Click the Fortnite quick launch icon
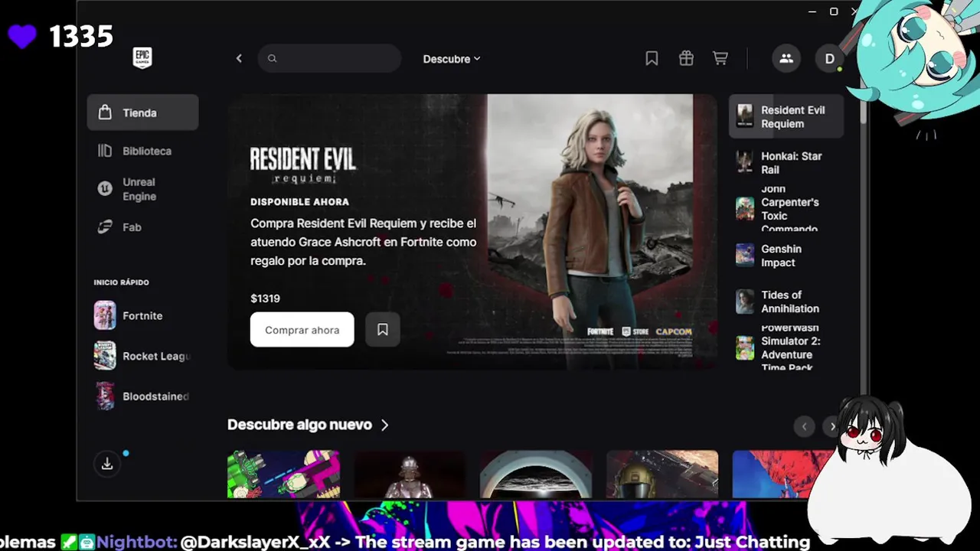The width and height of the screenshot is (980, 551). (105, 315)
